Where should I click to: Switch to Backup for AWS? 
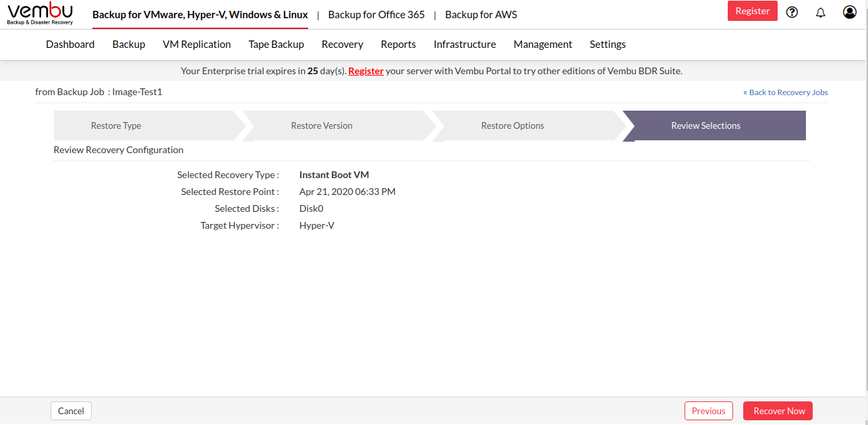click(481, 14)
